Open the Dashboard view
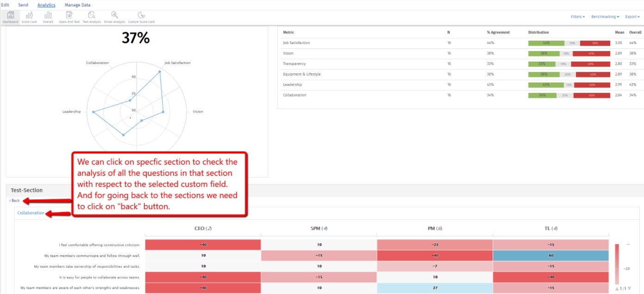The height and width of the screenshot is (294, 644). click(10, 17)
